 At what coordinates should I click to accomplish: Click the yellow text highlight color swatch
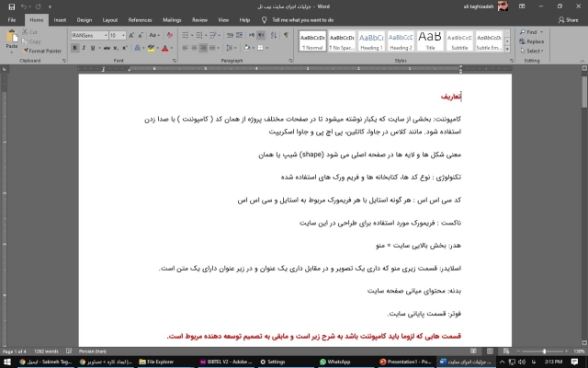pos(151,48)
